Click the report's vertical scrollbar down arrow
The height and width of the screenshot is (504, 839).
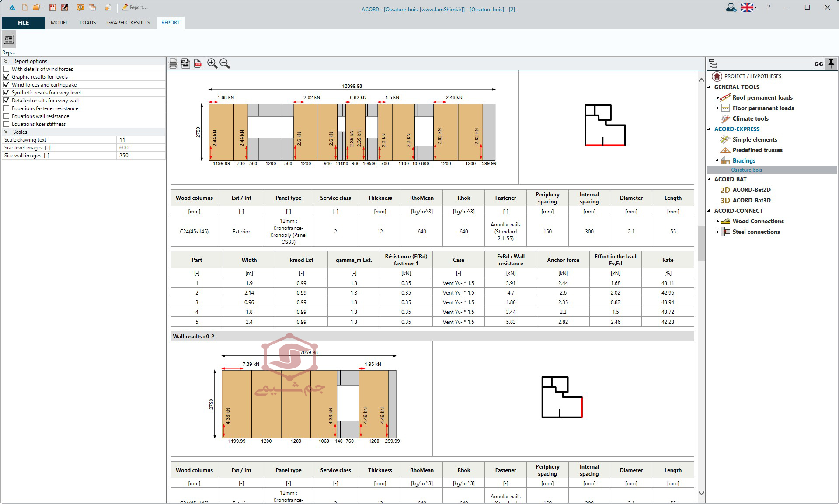coord(701,494)
